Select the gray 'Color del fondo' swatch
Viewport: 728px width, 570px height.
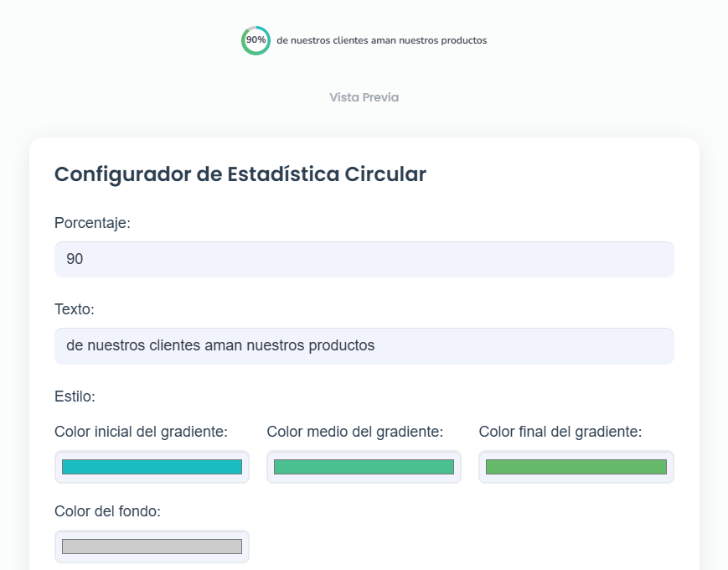(151, 546)
